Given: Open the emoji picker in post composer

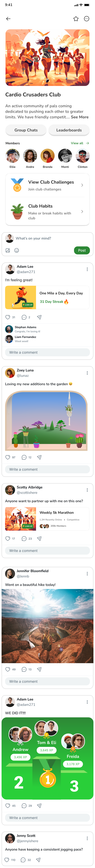Looking at the screenshot, I should (x=16, y=250).
